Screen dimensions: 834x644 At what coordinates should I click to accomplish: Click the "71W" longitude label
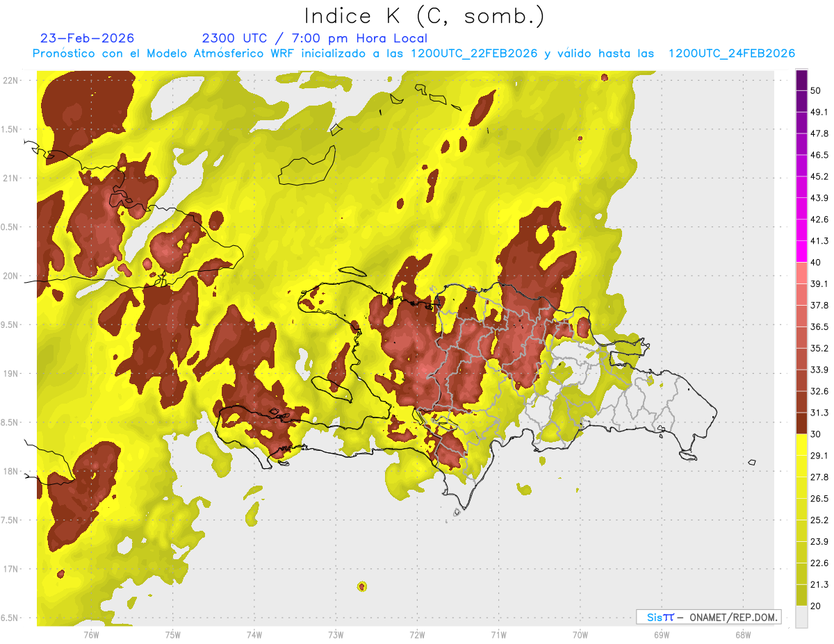click(498, 634)
